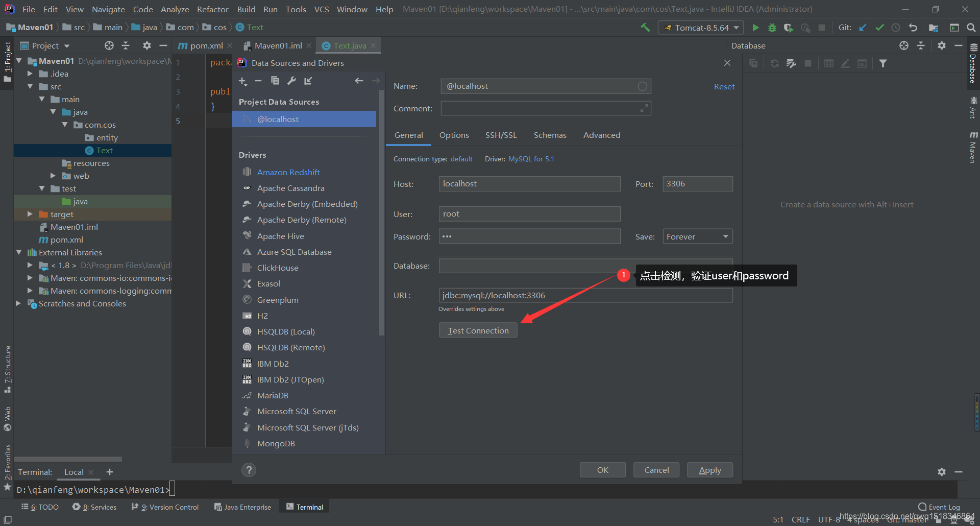Switch to the SSH/SSL tab
This screenshot has width=980, height=526.
501,135
